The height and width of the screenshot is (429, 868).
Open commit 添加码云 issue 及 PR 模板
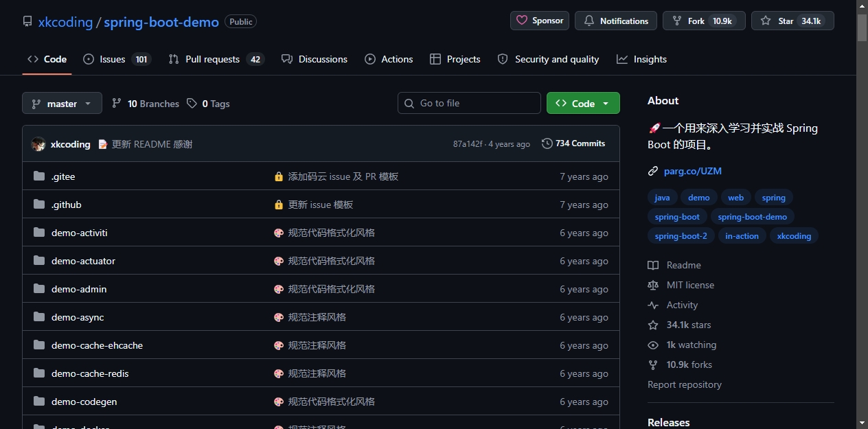(x=343, y=176)
